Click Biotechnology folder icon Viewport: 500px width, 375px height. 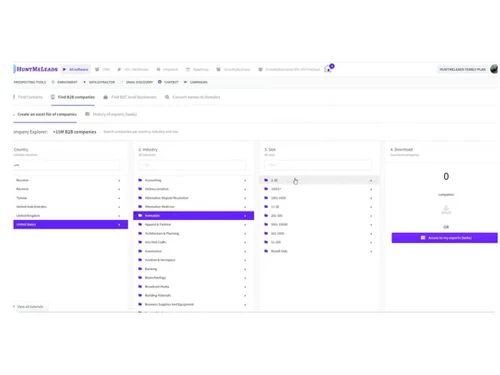(x=140, y=277)
